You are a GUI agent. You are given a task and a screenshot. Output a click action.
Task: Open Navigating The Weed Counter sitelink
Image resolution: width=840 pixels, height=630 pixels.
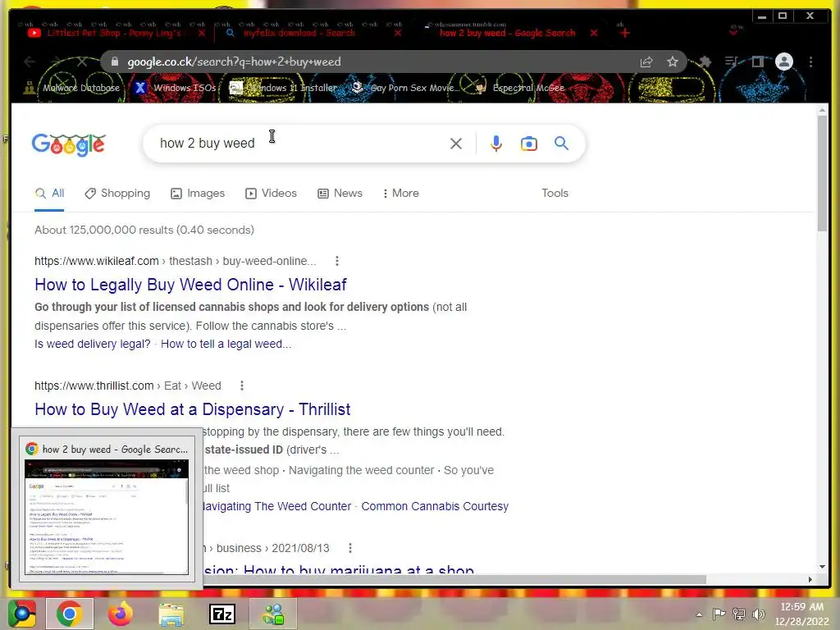click(x=277, y=506)
